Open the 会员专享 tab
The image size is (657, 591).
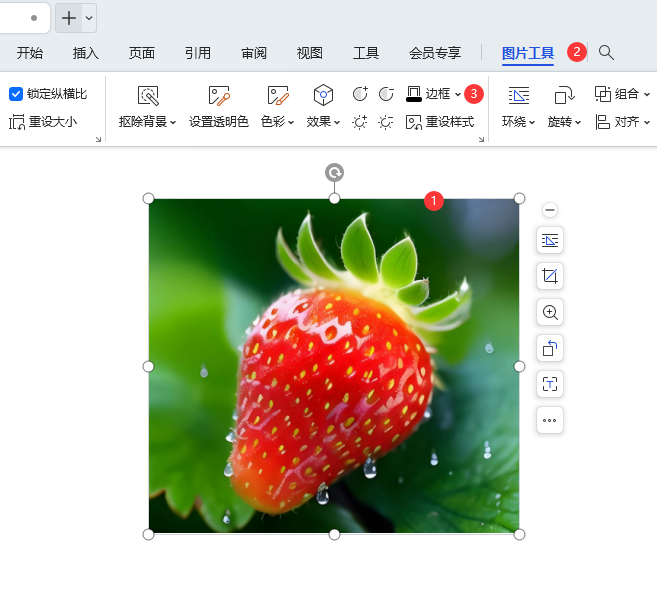pyautogui.click(x=435, y=53)
